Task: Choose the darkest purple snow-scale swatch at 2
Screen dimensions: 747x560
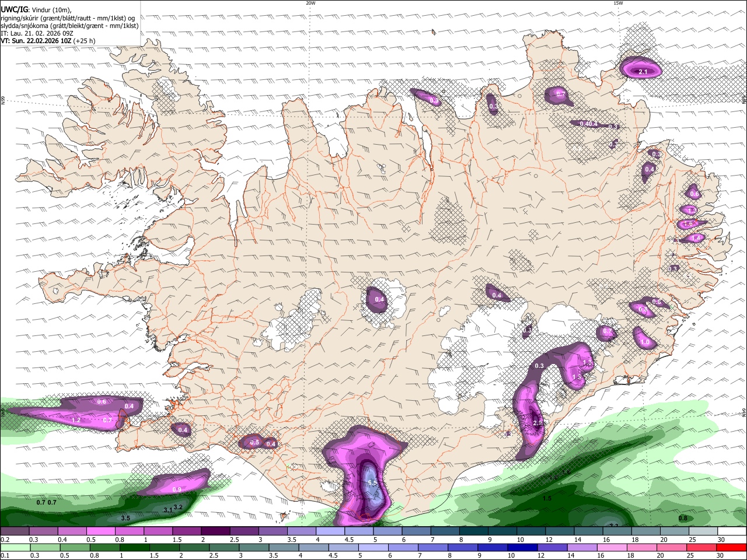Action: (215, 531)
